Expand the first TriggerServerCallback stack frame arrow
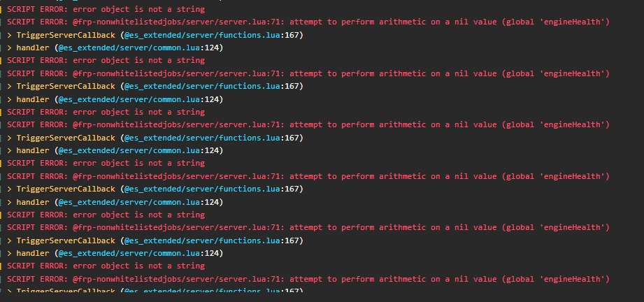 pos(10,35)
